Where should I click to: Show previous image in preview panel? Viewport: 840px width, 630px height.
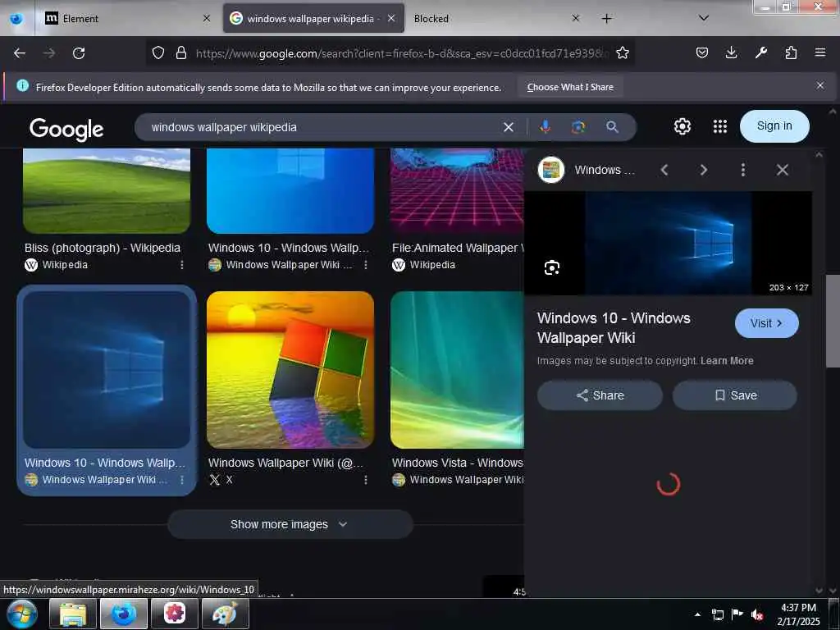(664, 170)
